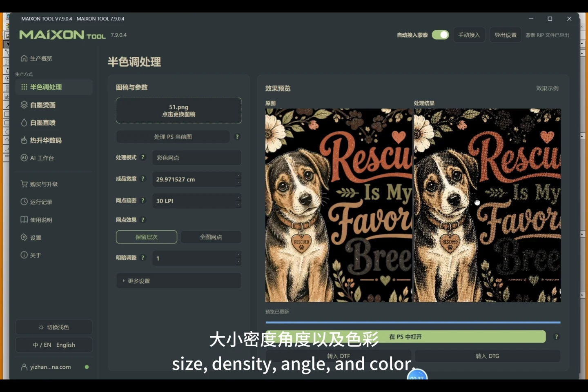
Task: Click help icon beside 处理 PS 当前图
Action: pyautogui.click(x=237, y=137)
